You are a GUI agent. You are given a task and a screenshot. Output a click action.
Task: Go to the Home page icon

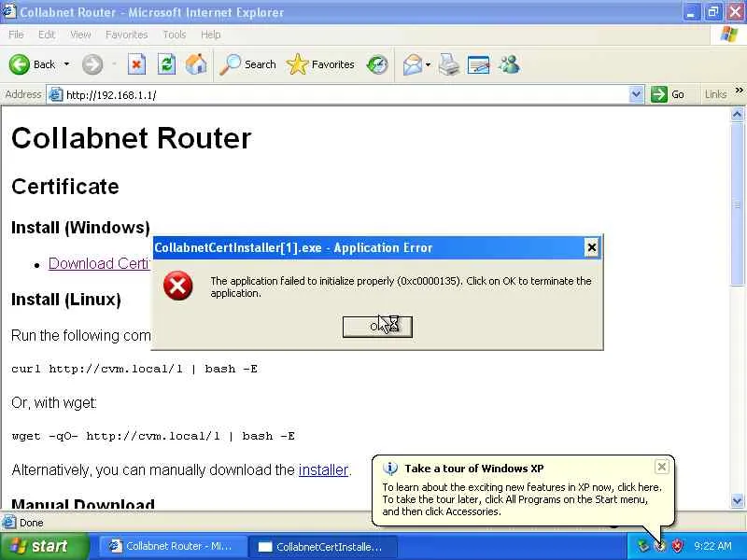[196, 64]
